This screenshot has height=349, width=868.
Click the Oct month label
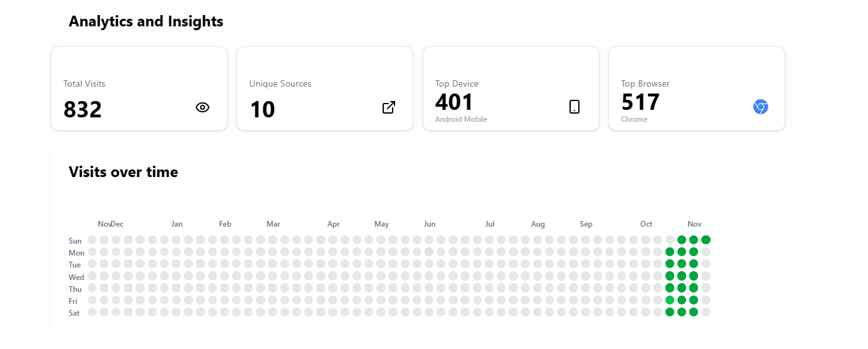646,224
